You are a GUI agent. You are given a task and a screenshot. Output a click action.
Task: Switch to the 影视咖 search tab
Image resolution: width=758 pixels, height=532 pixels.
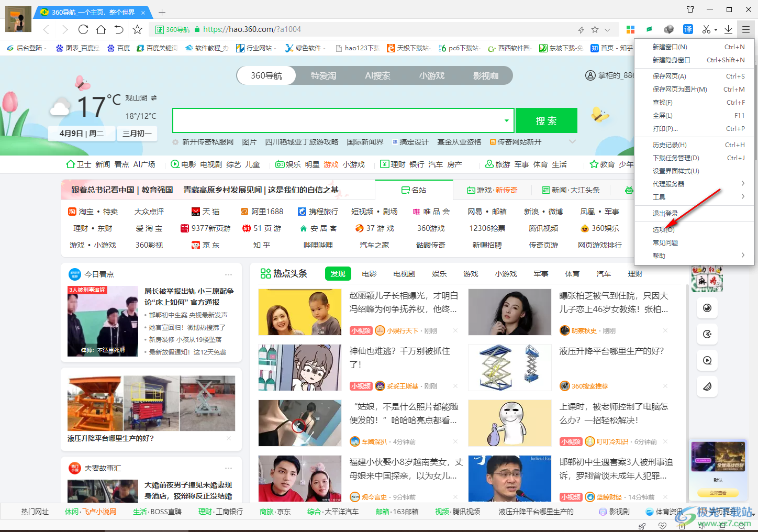pyautogui.click(x=486, y=75)
